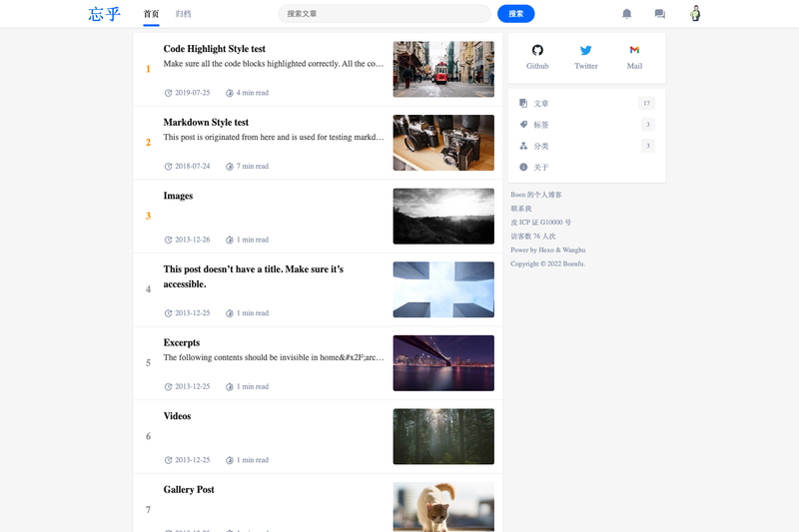The width and height of the screenshot is (799, 532).
Task: Open the Videos post title
Action: pyautogui.click(x=177, y=416)
